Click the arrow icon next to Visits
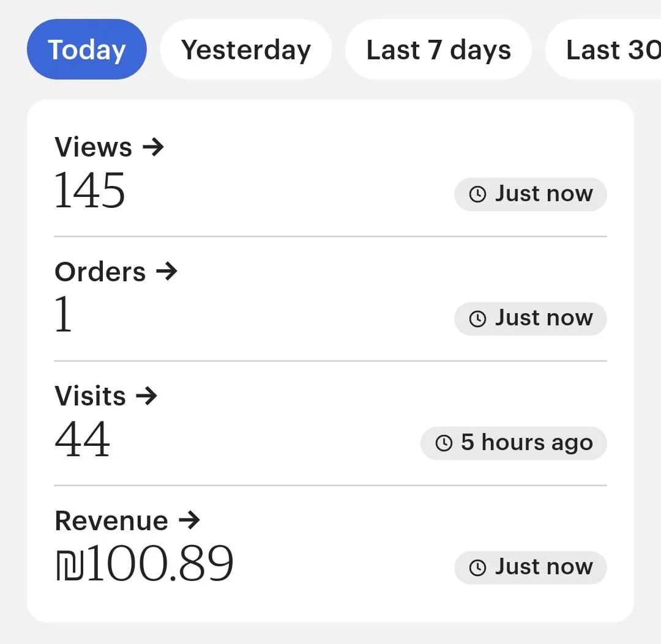661x644 pixels. click(x=147, y=396)
